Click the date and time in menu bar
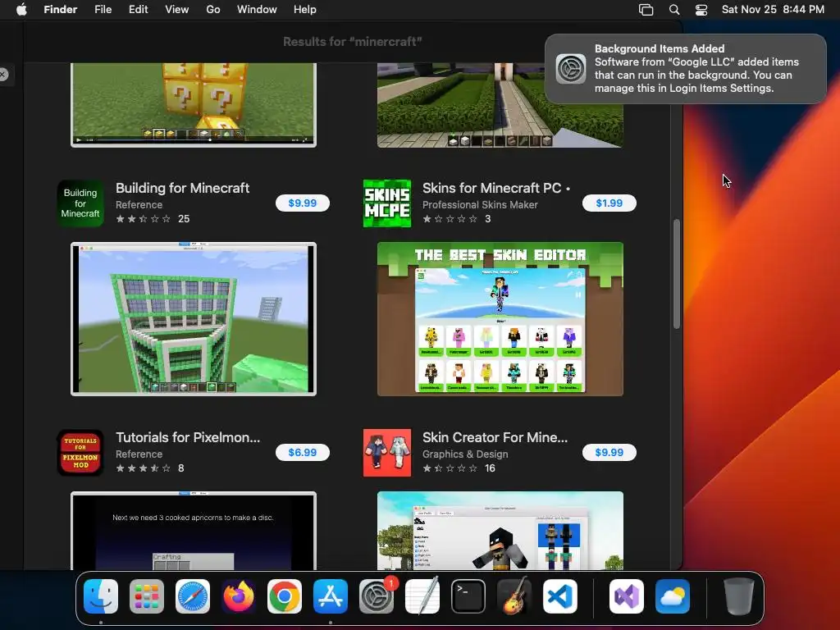This screenshot has height=630, width=840. (773, 10)
